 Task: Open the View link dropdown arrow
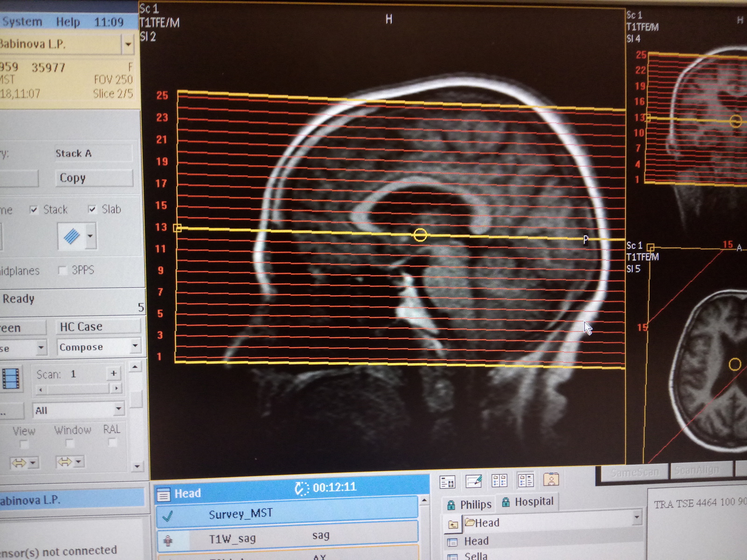33,463
